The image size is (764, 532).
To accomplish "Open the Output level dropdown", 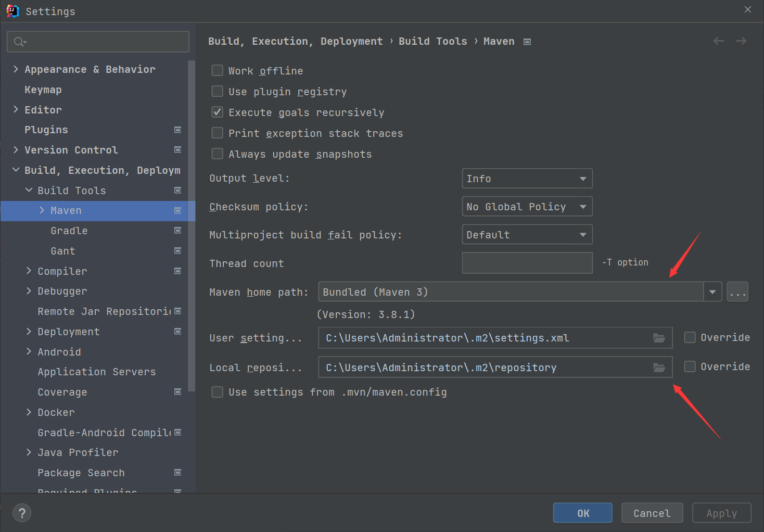I will [527, 179].
